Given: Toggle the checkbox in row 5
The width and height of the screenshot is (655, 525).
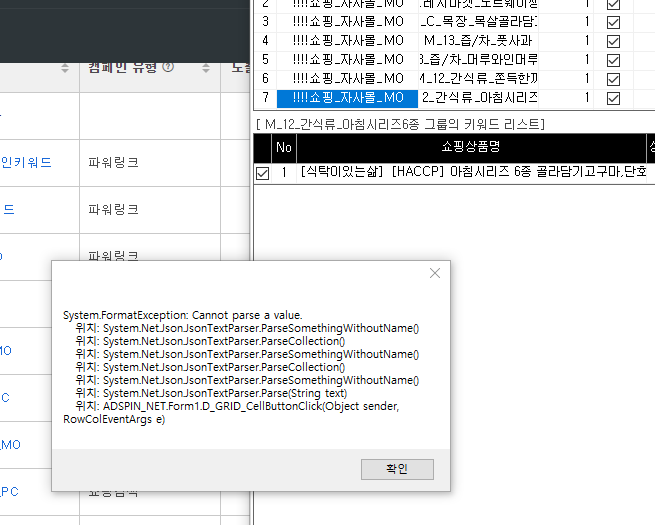Looking at the screenshot, I should (x=613, y=59).
